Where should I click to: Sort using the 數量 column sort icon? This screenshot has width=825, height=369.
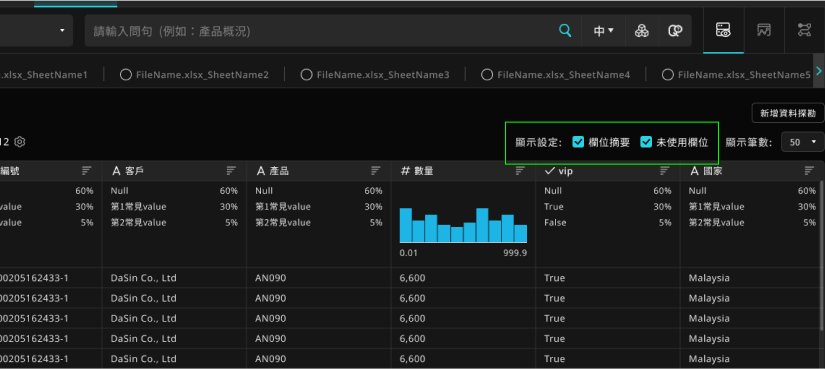(520, 171)
